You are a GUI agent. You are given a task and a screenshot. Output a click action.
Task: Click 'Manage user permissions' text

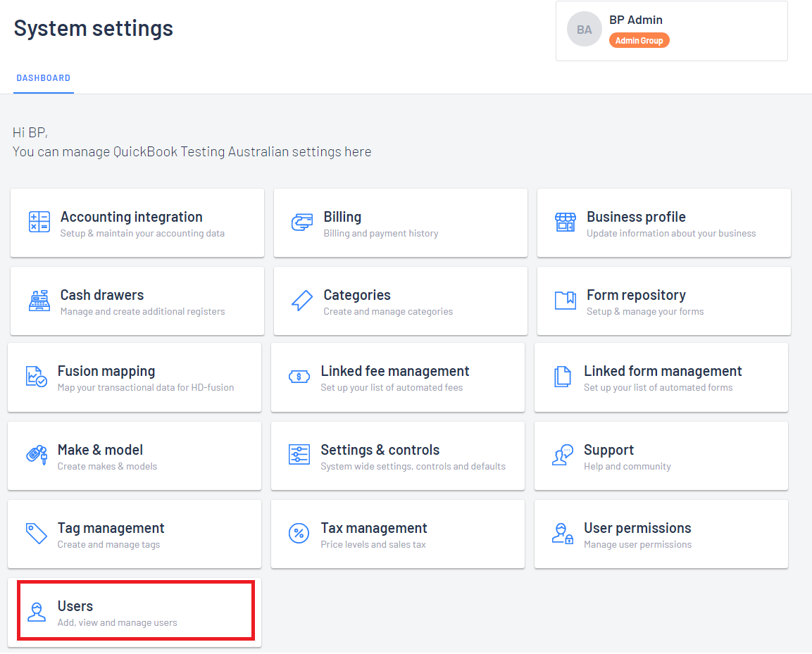(x=637, y=545)
